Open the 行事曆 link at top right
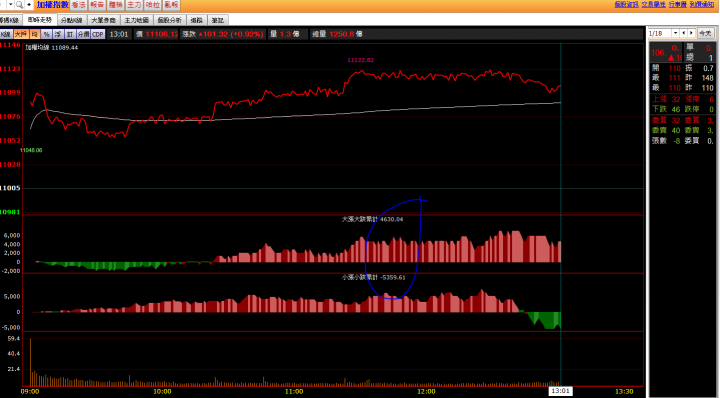The height and width of the screenshot is (398, 720). (x=678, y=4)
